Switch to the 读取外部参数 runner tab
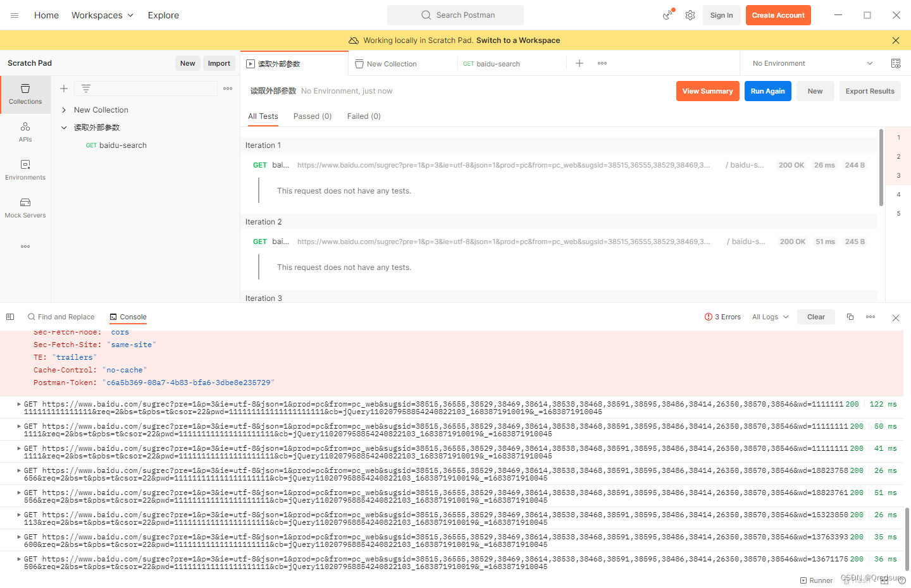Screen dimensions: 911x588 pyautogui.click(x=294, y=64)
